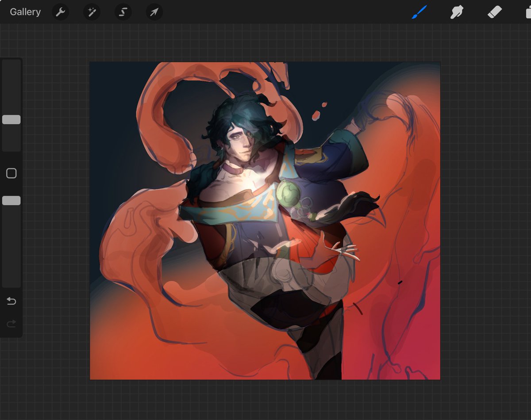Undo the last stroke
The image size is (531, 420).
point(12,301)
